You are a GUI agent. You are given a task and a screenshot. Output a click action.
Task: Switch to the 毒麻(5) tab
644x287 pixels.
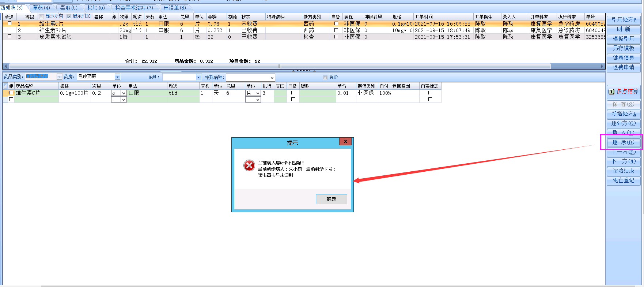tap(69, 8)
